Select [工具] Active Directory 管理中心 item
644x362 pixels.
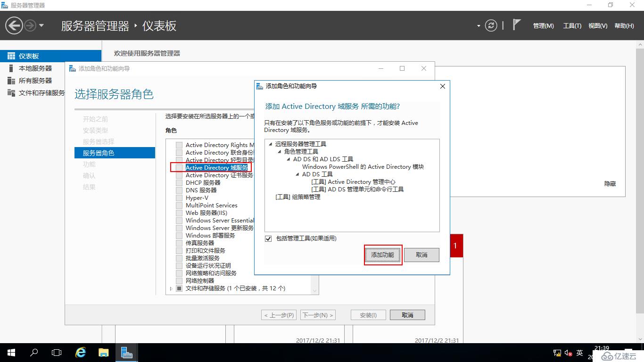353,182
